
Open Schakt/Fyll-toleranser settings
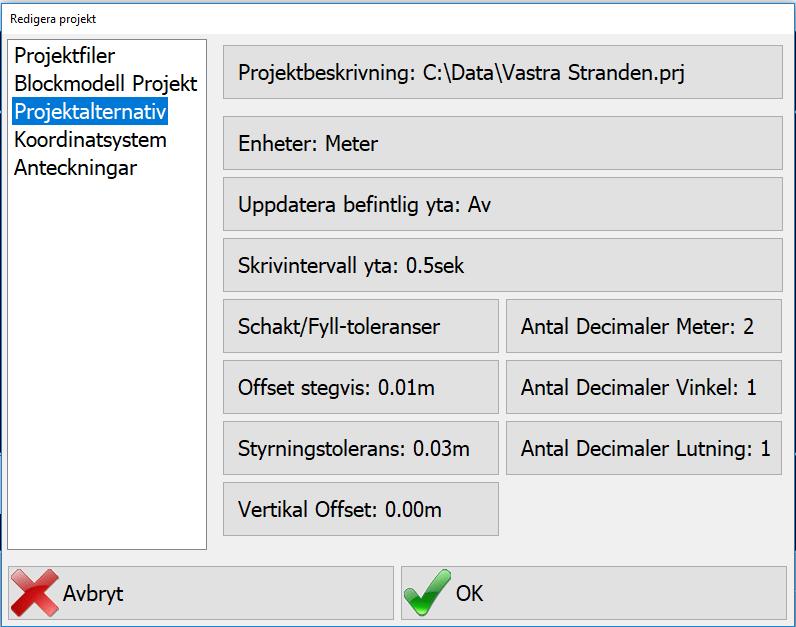[x=361, y=326]
